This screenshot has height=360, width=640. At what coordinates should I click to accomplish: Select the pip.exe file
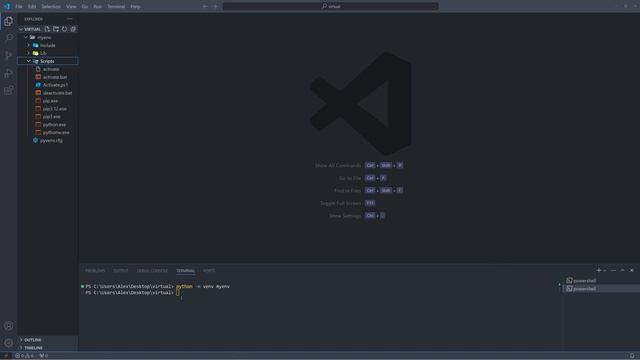(x=50, y=101)
